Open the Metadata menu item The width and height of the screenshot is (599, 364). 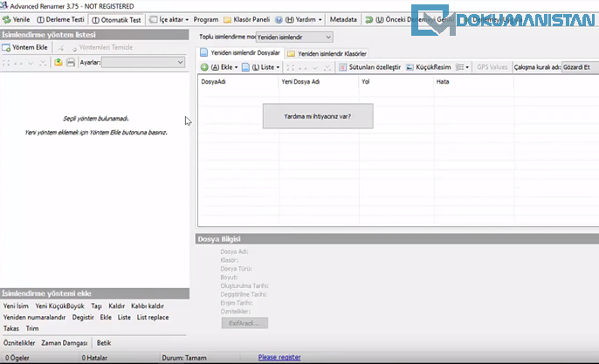tap(343, 19)
